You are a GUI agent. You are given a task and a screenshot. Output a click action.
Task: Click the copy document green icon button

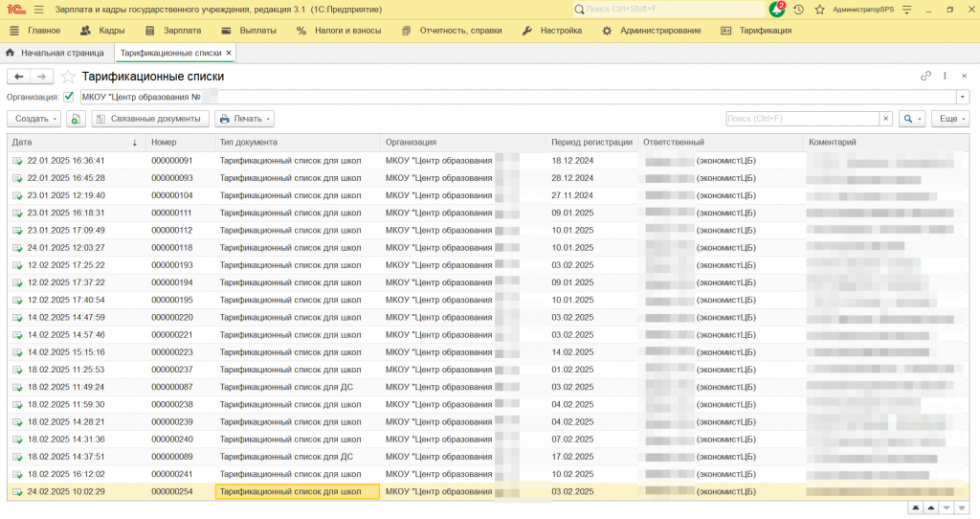75,119
